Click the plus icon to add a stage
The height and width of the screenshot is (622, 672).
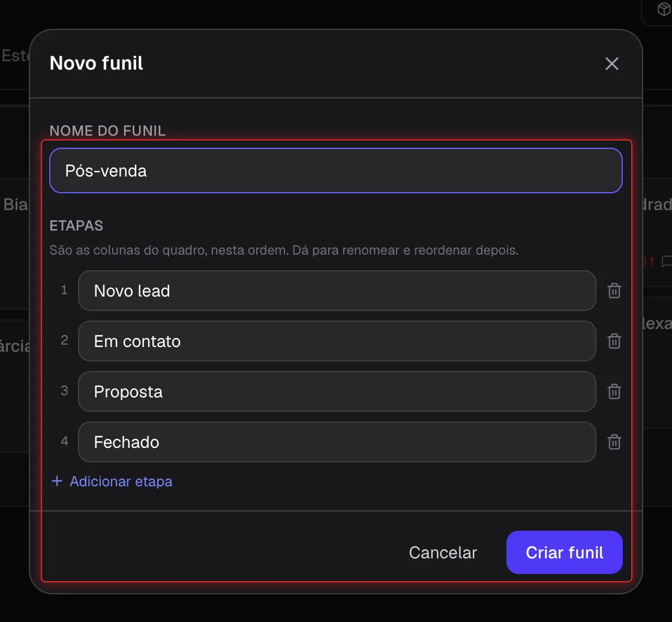coord(56,482)
